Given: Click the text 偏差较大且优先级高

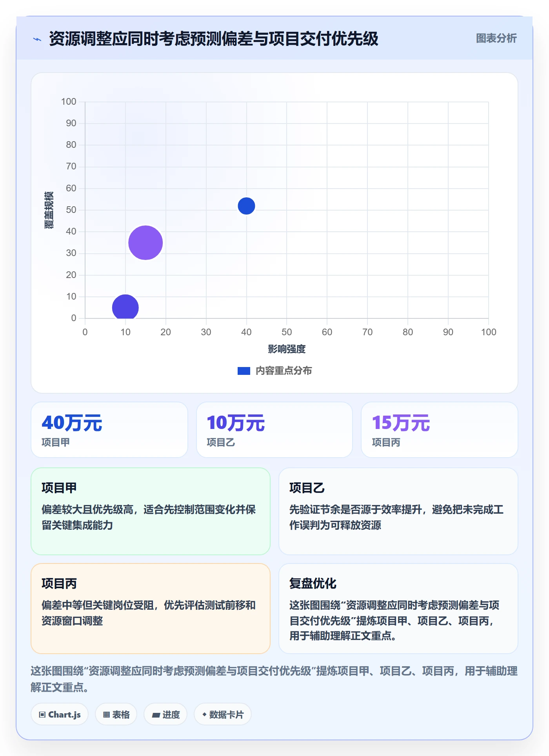Looking at the screenshot, I should 87,509.
